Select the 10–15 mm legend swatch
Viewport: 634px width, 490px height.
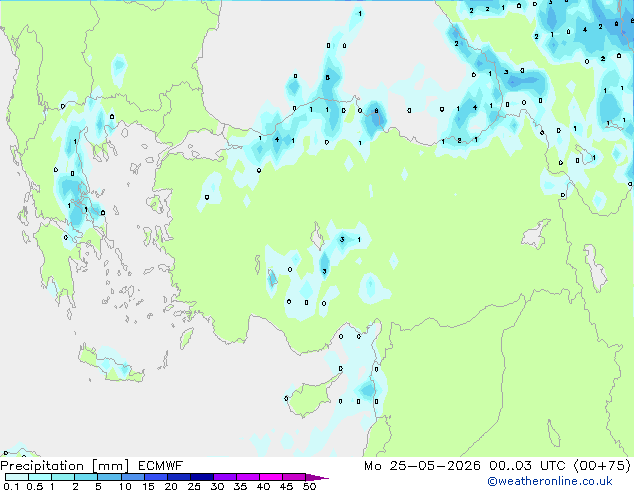click(x=132, y=477)
